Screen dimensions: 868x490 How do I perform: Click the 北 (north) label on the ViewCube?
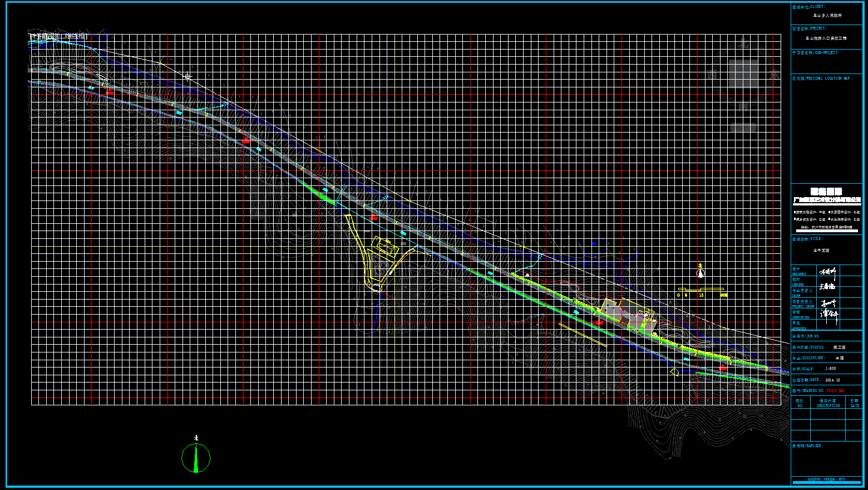(743, 43)
